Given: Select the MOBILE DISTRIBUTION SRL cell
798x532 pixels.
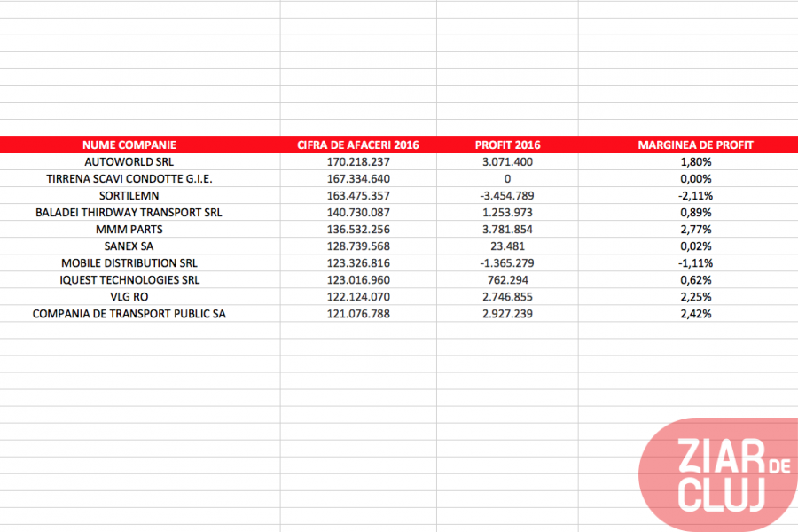Looking at the screenshot, I should pyautogui.click(x=129, y=263).
